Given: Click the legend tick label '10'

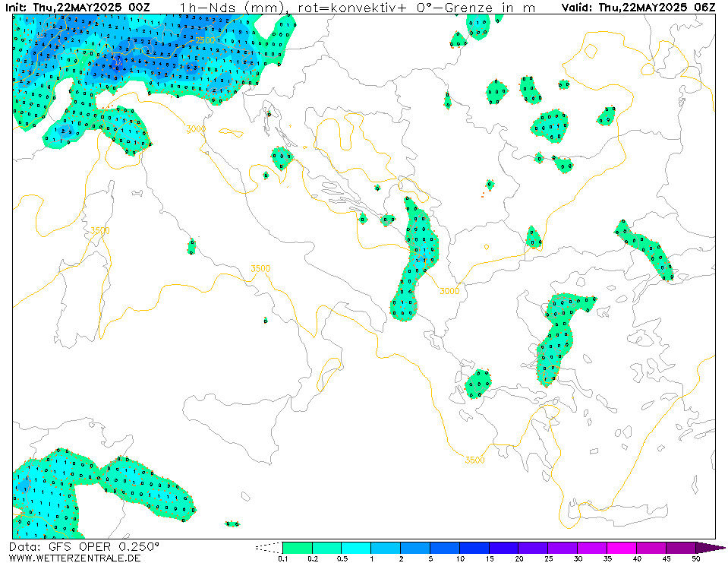Looking at the screenshot, I should click(x=459, y=558).
